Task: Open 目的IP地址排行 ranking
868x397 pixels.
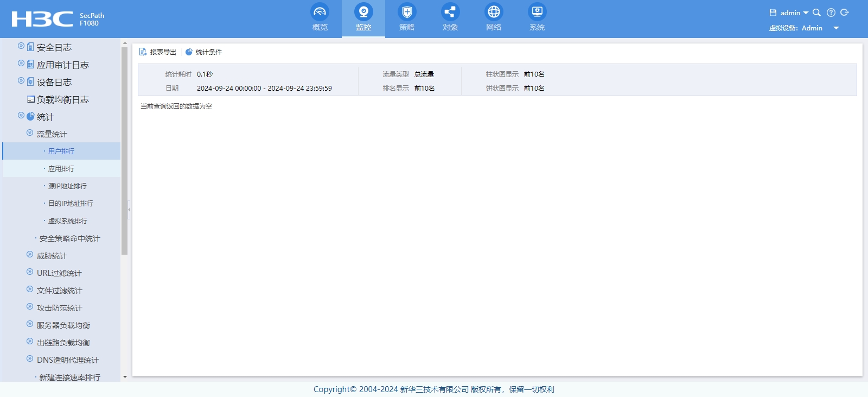Action: tap(71, 203)
